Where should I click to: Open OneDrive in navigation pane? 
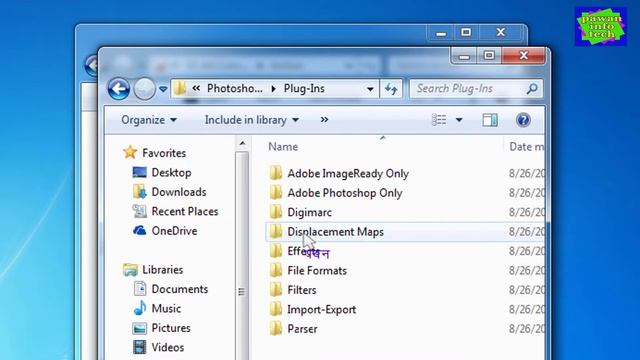tap(174, 231)
